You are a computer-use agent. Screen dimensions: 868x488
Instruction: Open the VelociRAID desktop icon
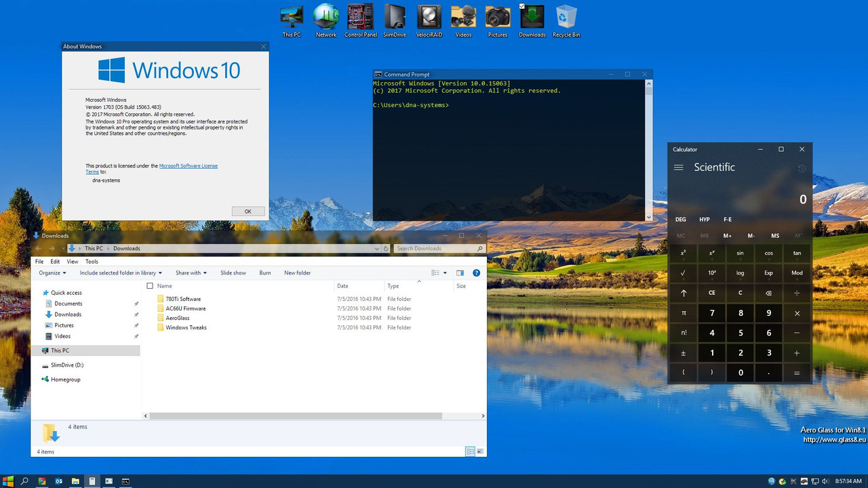click(429, 20)
